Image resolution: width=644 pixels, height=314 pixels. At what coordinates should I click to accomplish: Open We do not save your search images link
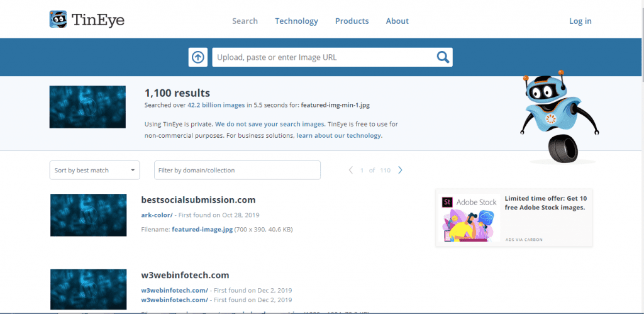(x=270, y=124)
